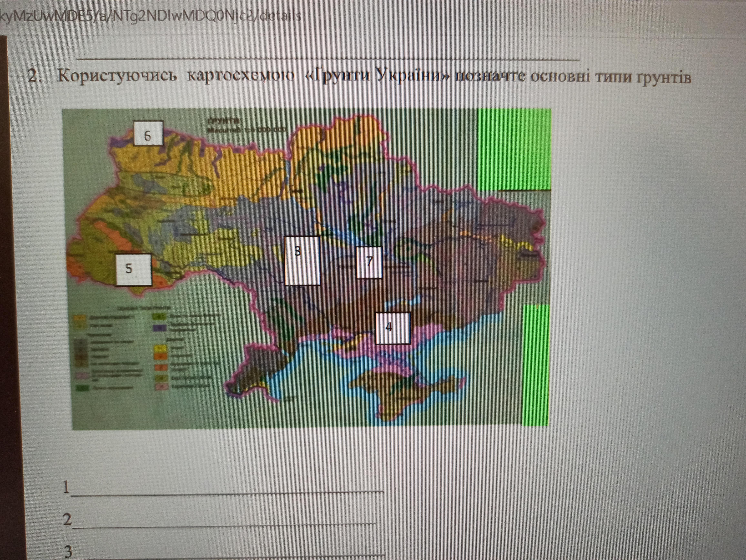Click the large green rectangle top-right of map
This screenshot has width=746, height=560.
(514, 149)
